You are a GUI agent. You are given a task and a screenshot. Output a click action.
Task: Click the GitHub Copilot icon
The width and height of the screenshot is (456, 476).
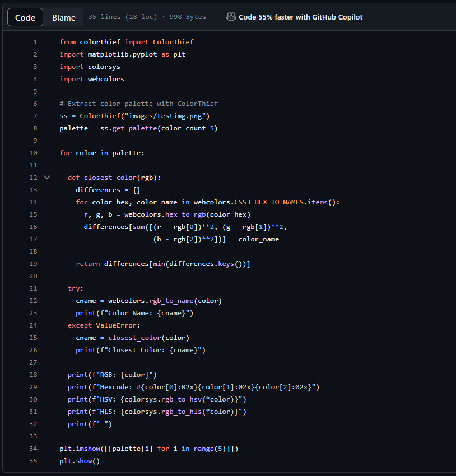click(231, 17)
